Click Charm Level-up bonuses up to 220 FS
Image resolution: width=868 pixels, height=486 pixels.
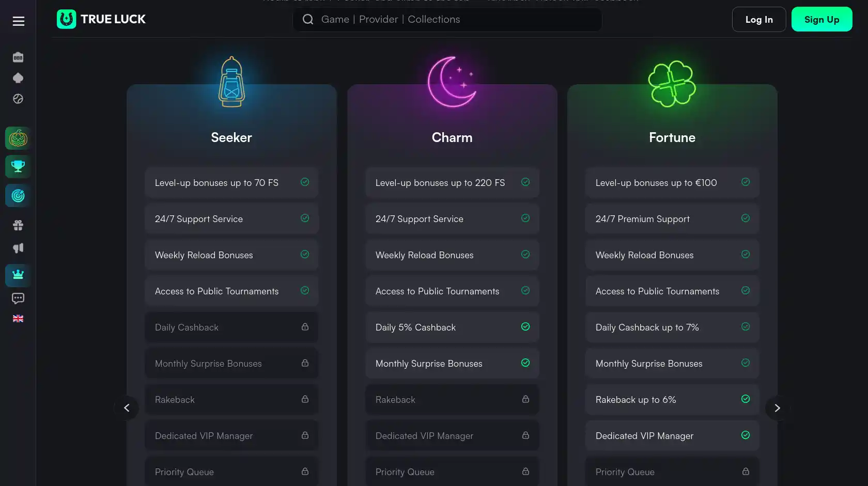click(x=452, y=182)
